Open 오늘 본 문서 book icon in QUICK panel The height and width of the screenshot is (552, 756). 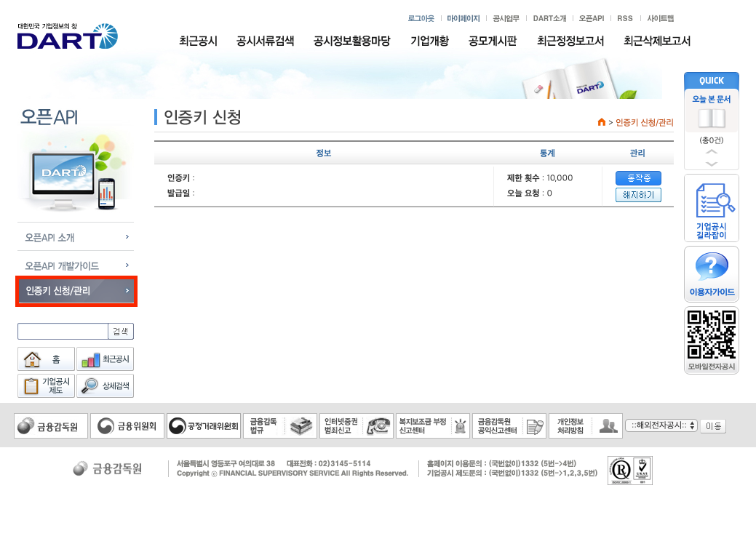711,116
